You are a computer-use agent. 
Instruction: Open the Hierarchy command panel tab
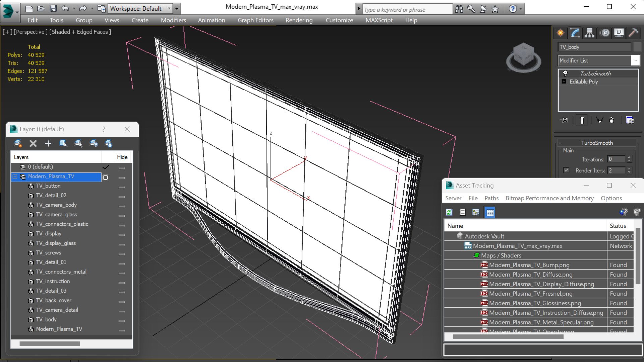(589, 32)
